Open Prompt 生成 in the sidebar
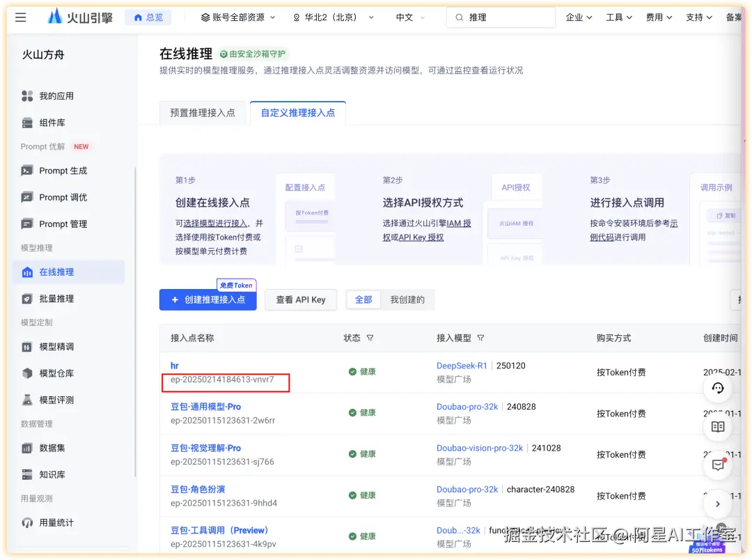Screen dimensions: 752x560 [68, 171]
